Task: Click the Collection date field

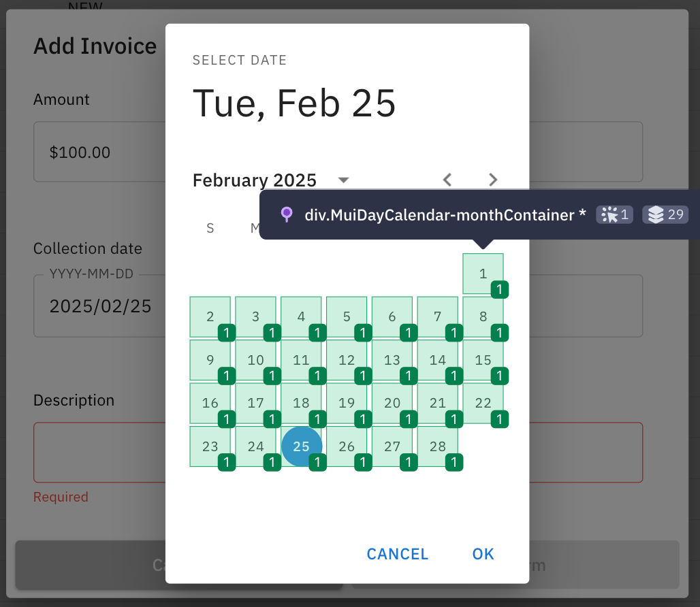Action: coord(99,306)
